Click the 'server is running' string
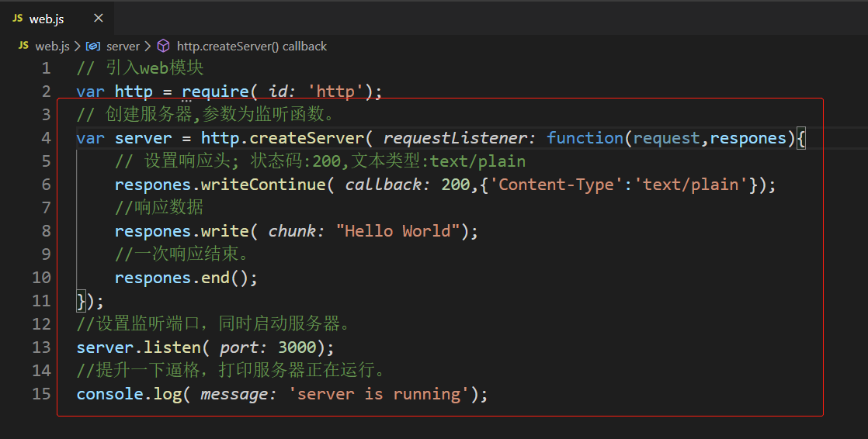This screenshot has height=439, width=868. click(379, 394)
